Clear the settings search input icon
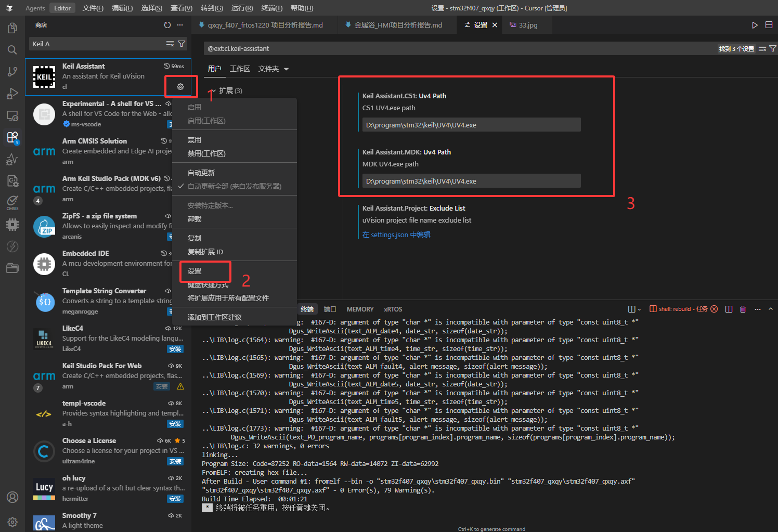Image resolution: width=778 pixels, height=532 pixels. coord(762,48)
